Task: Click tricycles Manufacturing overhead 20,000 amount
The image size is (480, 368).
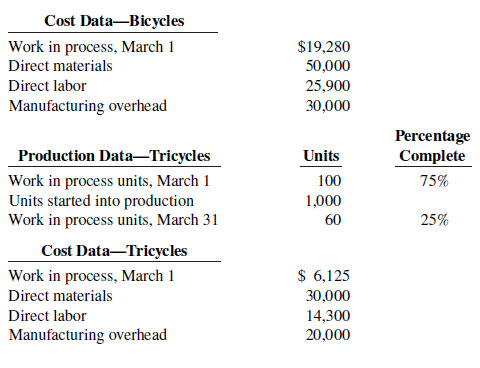Action: (x=328, y=335)
